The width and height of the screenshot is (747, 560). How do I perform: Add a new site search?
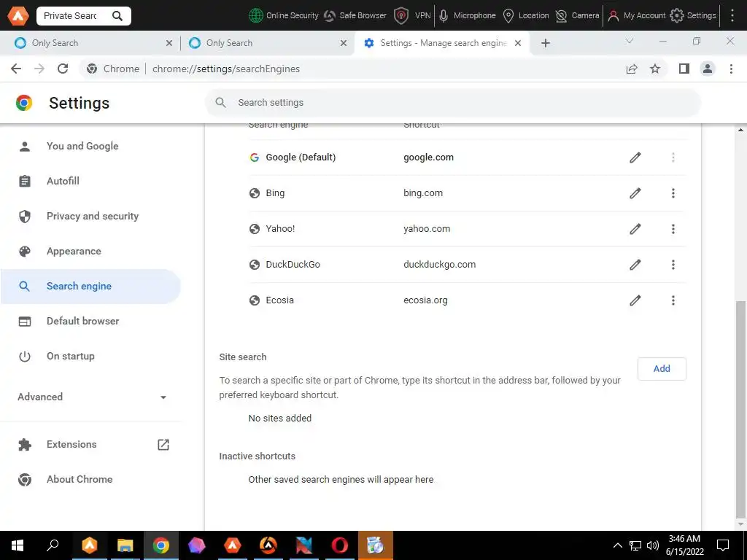[x=662, y=368]
